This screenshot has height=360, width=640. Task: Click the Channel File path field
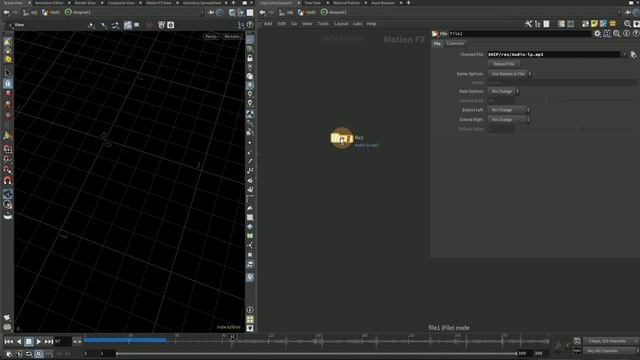pos(553,54)
